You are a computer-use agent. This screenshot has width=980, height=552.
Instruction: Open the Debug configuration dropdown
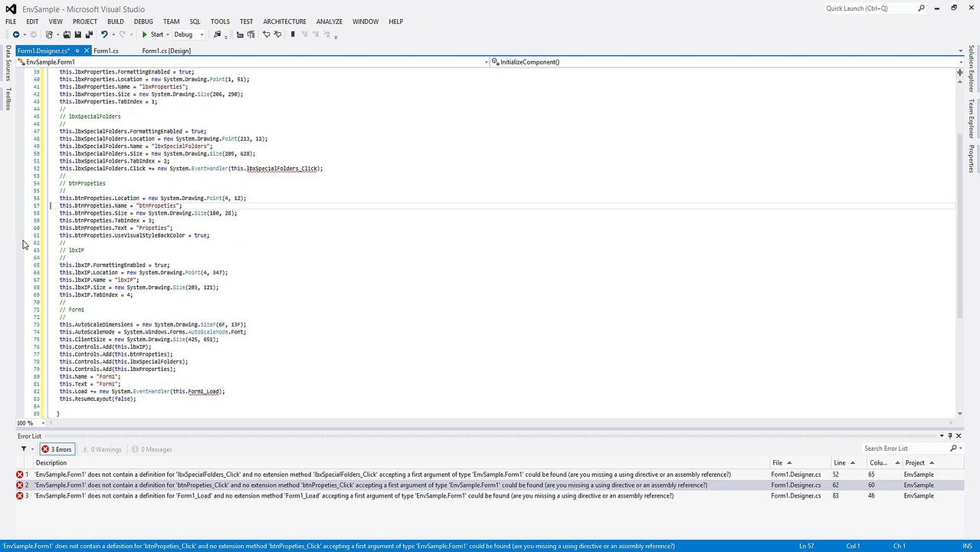pyautogui.click(x=189, y=34)
